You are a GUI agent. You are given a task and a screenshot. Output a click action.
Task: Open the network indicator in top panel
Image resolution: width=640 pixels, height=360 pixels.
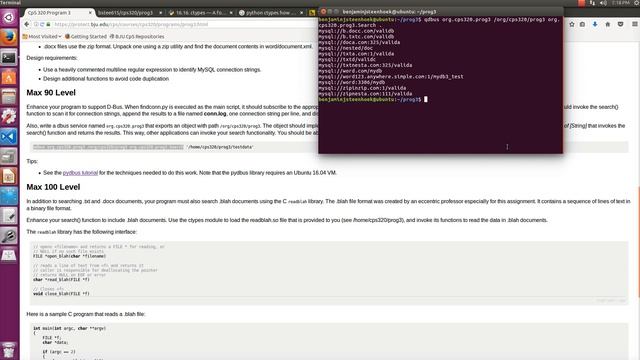point(592,3)
